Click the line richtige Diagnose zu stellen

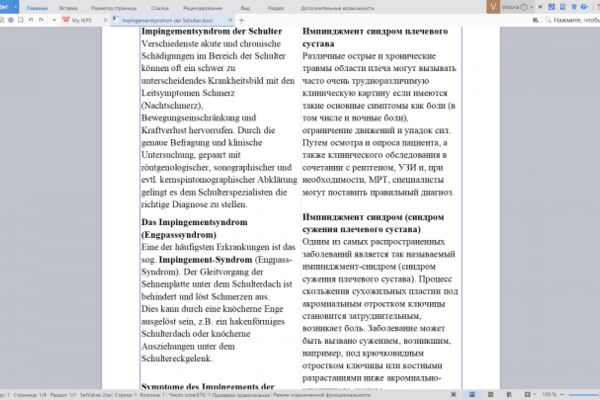point(194,204)
